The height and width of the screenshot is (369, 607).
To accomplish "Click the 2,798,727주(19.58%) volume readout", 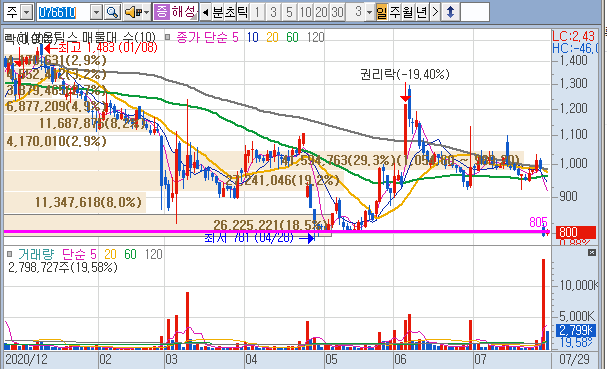I will (x=63, y=267).
